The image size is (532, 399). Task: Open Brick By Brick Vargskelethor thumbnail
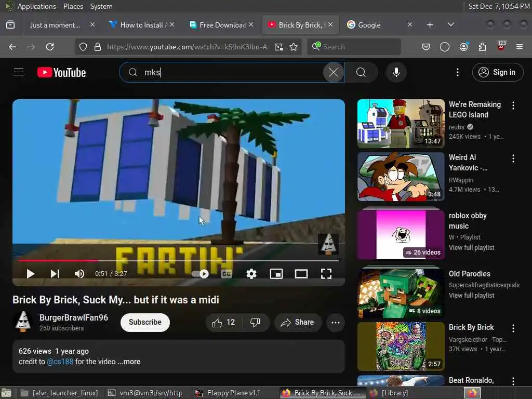pos(401,347)
